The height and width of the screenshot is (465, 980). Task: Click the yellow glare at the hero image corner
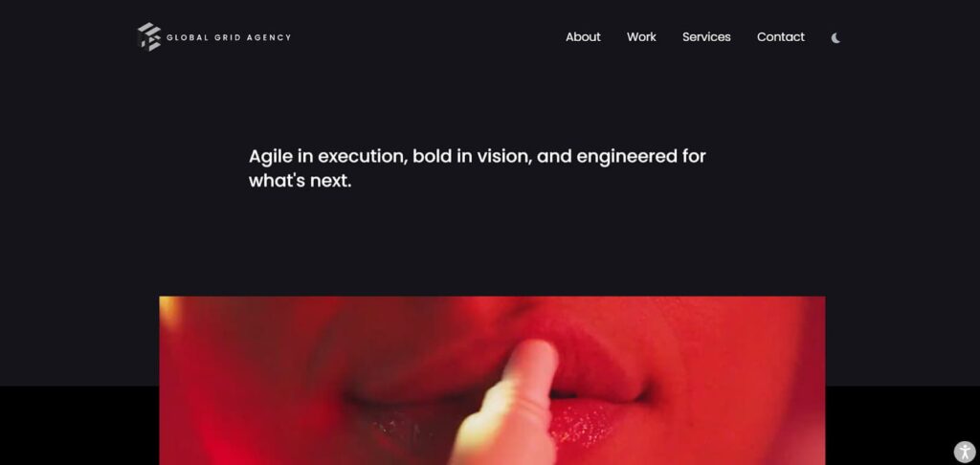pyautogui.click(x=168, y=309)
